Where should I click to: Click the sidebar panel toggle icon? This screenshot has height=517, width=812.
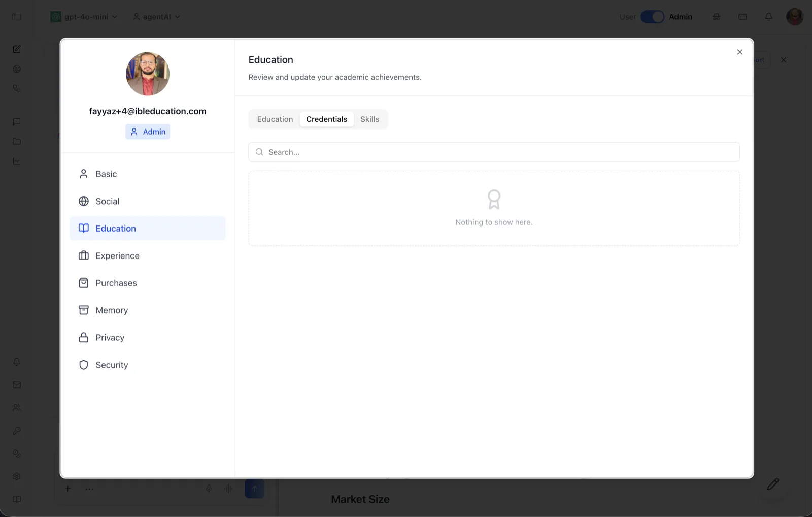(17, 17)
